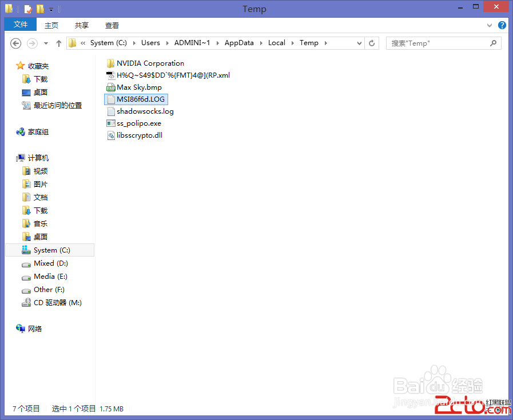Open the 音乐 library folder
The height and width of the screenshot is (420, 513).
click(35, 224)
